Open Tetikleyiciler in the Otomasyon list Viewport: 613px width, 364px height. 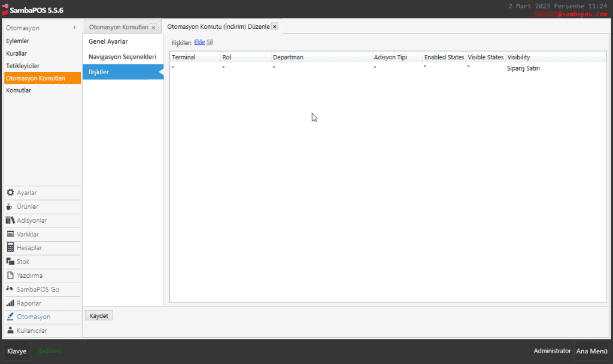(23, 65)
